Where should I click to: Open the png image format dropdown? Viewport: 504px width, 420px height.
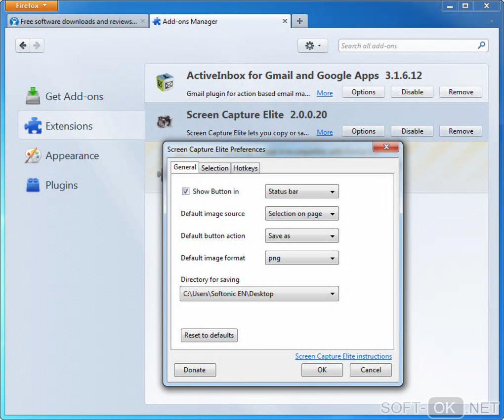click(301, 258)
